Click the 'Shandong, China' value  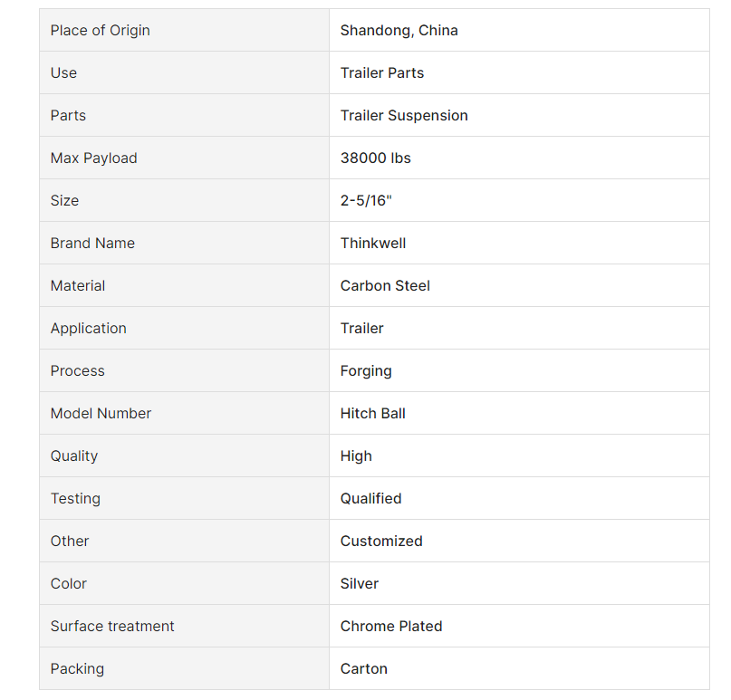click(x=399, y=30)
